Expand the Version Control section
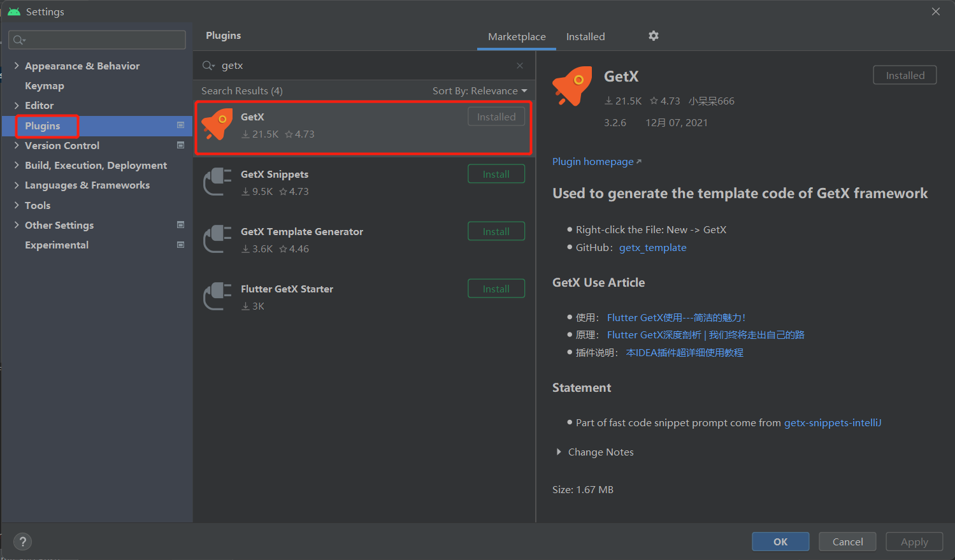955x560 pixels. [x=17, y=145]
